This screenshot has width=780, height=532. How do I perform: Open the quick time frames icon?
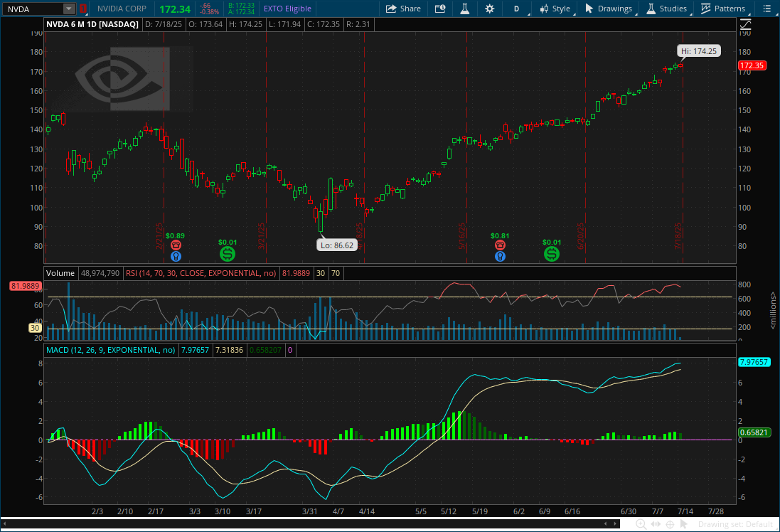440,9
